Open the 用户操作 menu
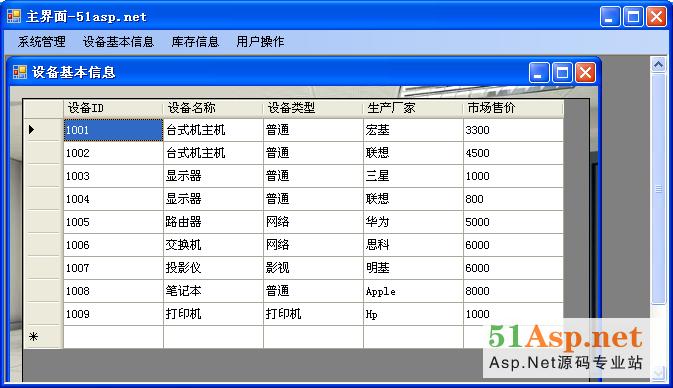 260,42
